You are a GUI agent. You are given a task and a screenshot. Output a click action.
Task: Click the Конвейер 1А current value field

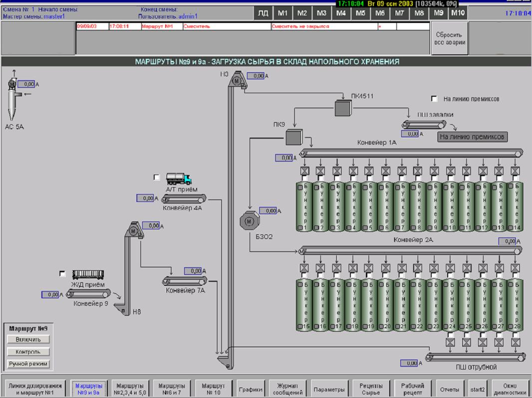coord(284,158)
